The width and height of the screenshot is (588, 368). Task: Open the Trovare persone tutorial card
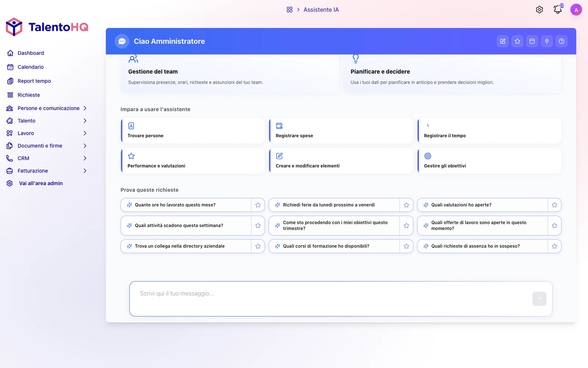click(x=193, y=131)
